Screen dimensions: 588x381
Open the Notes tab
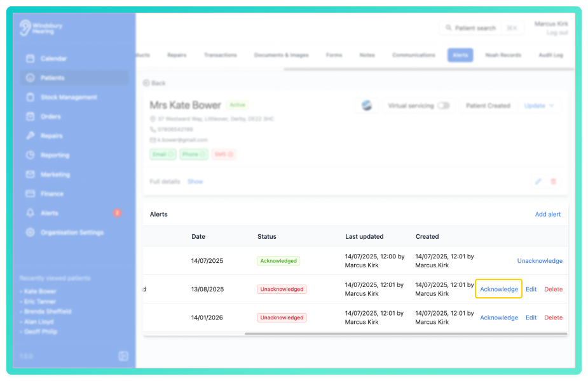tap(367, 55)
